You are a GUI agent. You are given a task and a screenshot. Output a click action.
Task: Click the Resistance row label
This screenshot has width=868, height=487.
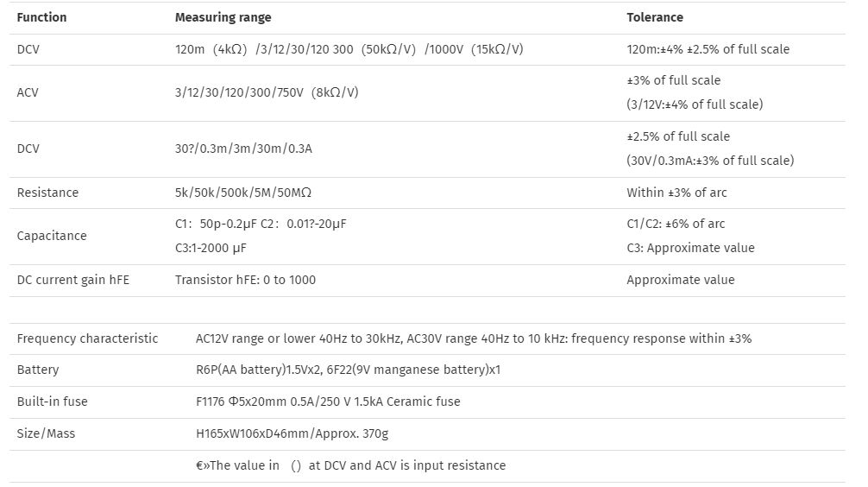(x=47, y=193)
